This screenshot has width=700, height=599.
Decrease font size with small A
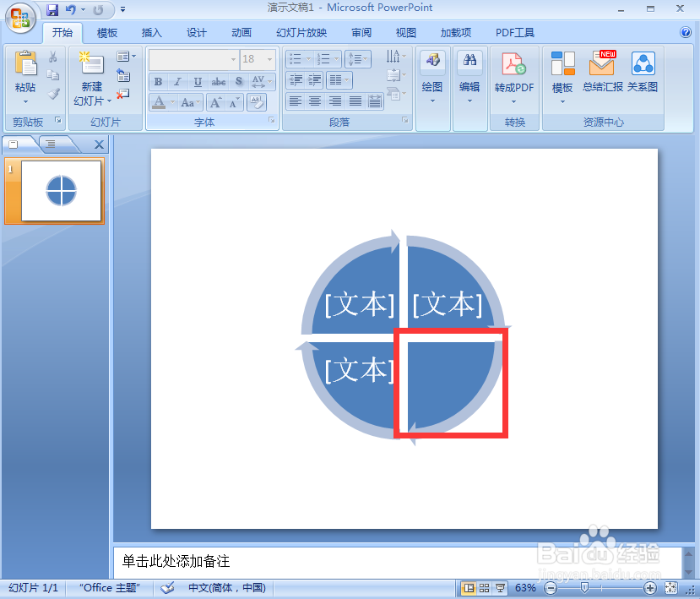coord(234,102)
